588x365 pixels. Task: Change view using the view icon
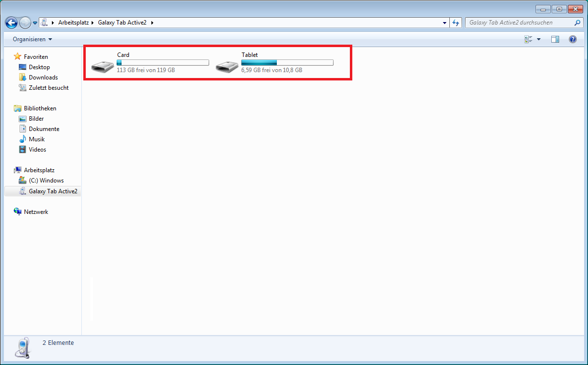528,39
